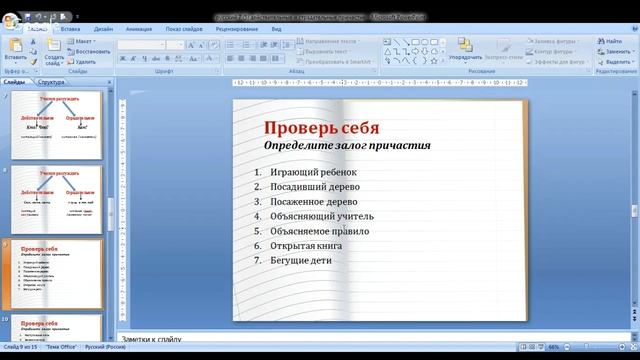Open the Макет layout dropdown
Viewport: 640px width, 360px height.
pyautogui.click(x=81, y=41)
